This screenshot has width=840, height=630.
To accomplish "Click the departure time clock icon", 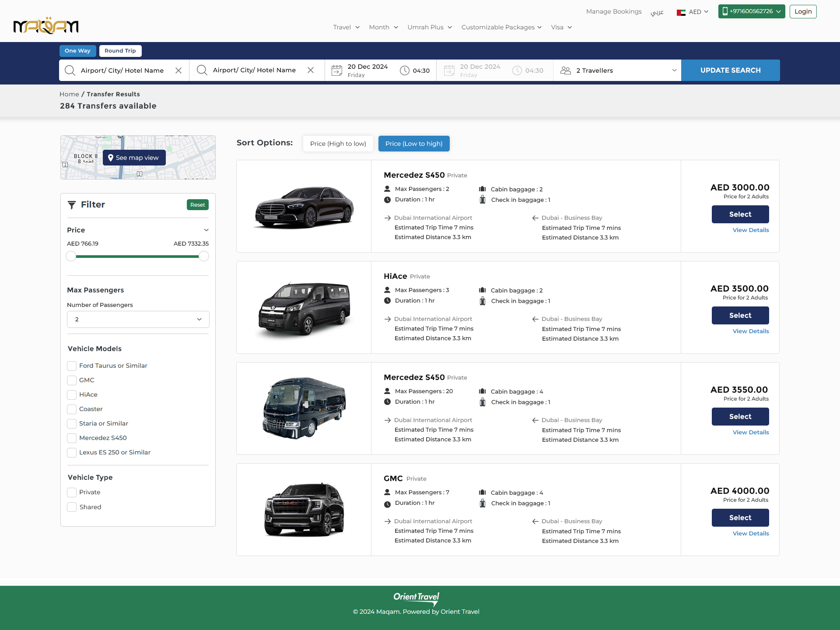I will tap(405, 70).
